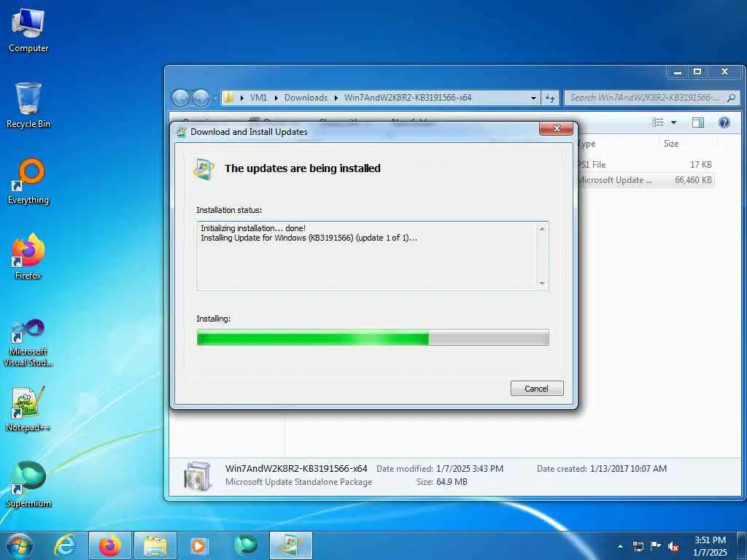Click the muted volume tray icon
Screen dimensions: 747x560
click(x=673, y=547)
